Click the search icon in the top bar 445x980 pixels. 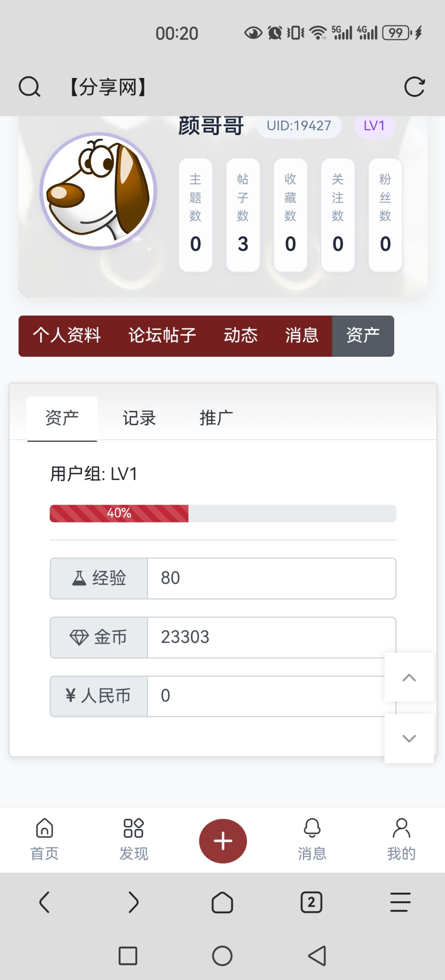pos(29,86)
